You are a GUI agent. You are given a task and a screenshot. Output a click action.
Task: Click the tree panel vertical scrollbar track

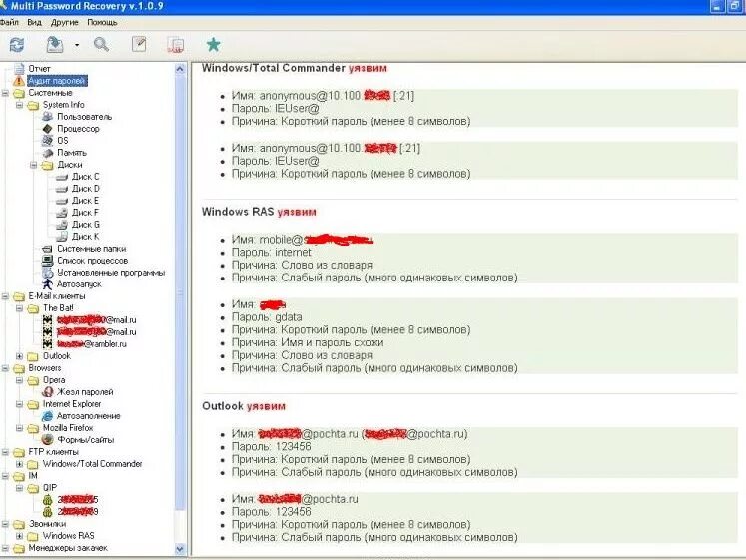coord(180,309)
